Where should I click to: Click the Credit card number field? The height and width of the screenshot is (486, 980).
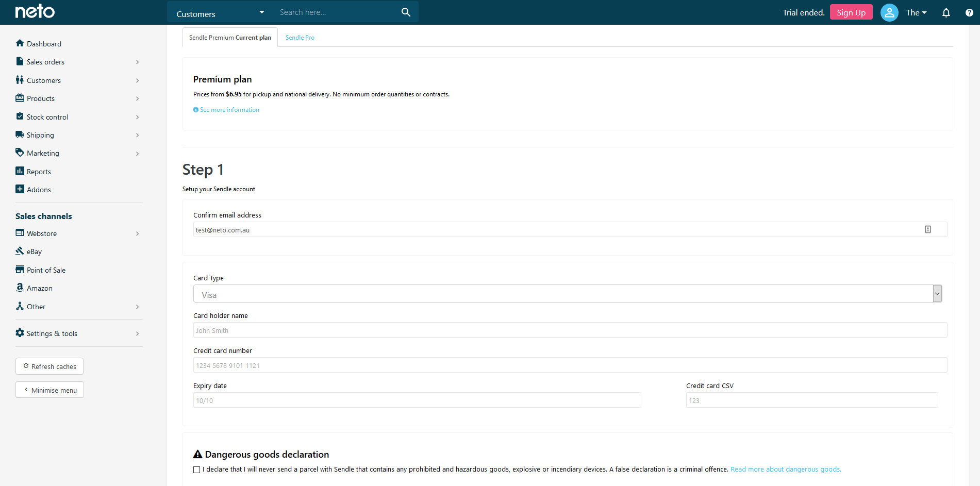pyautogui.click(x=570, y=365)
